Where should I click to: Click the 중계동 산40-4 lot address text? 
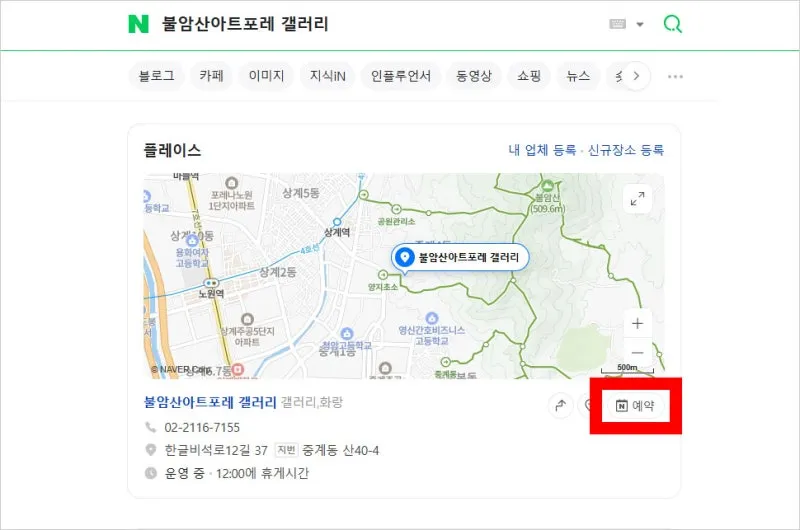click(x=340, y=450)
